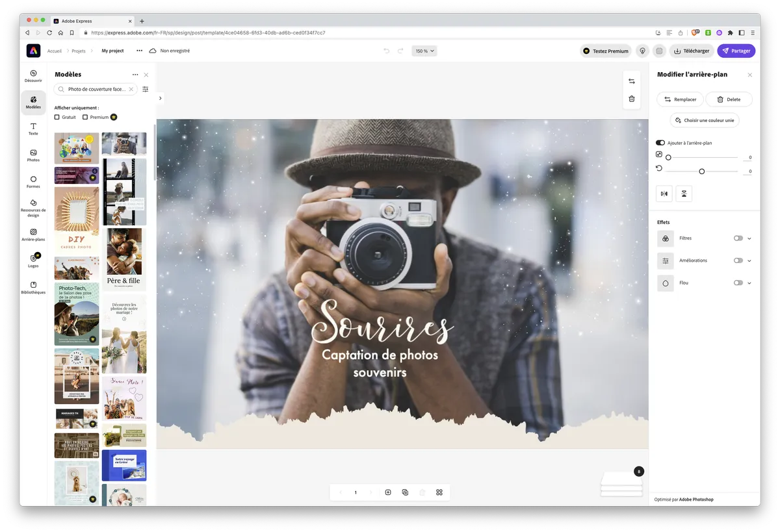Open the 150% zoom dropdown

click(x=424, y=51)
